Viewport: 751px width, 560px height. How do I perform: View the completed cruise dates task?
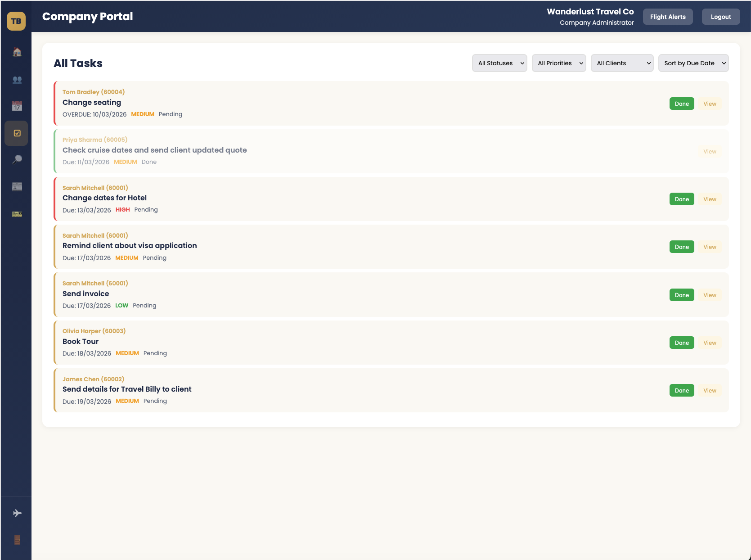point(710,151)
